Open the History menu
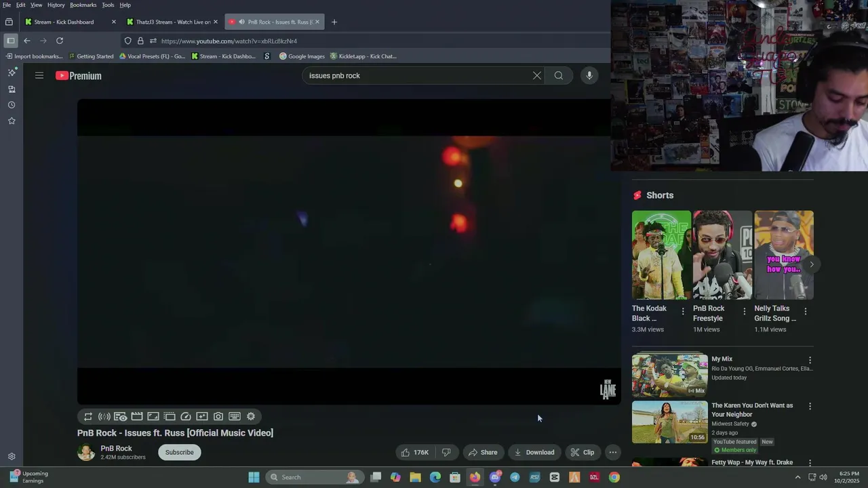The height and width of the screenshot is (488, 868). click(56, 5)
